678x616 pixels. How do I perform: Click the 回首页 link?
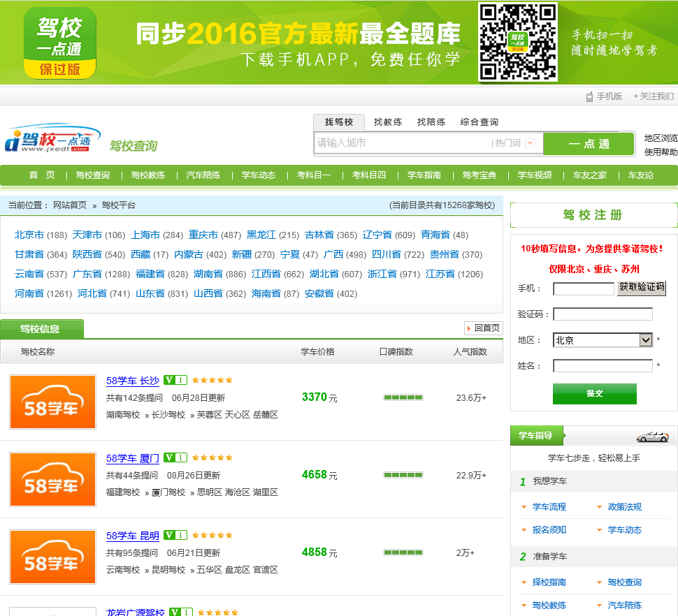pos(487,328)
